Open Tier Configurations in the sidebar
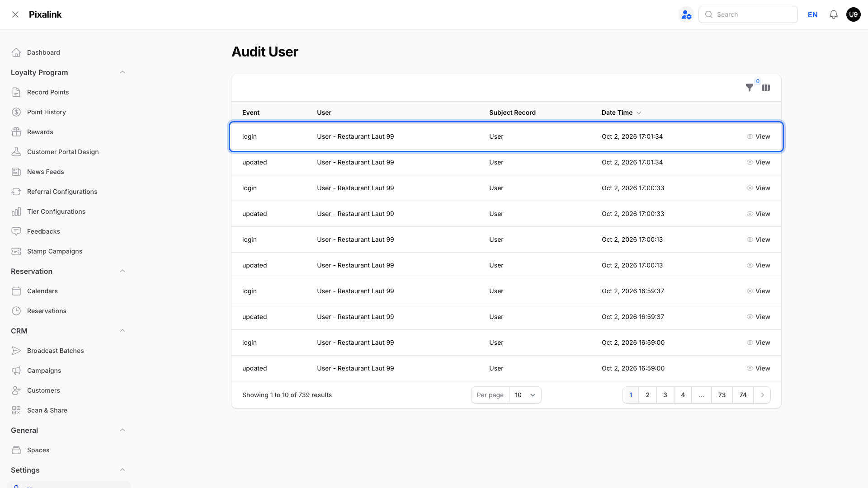868x488 pixels. click(x=56, y=211)
